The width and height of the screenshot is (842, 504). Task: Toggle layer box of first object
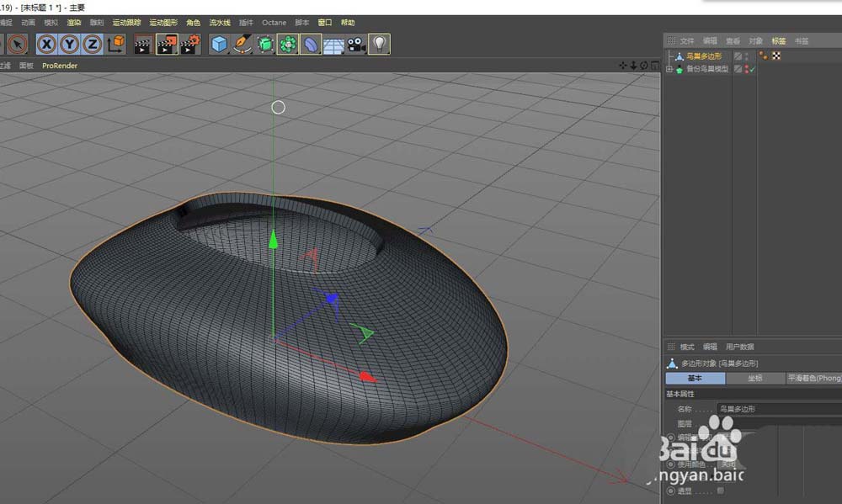[x=738, y=56]
